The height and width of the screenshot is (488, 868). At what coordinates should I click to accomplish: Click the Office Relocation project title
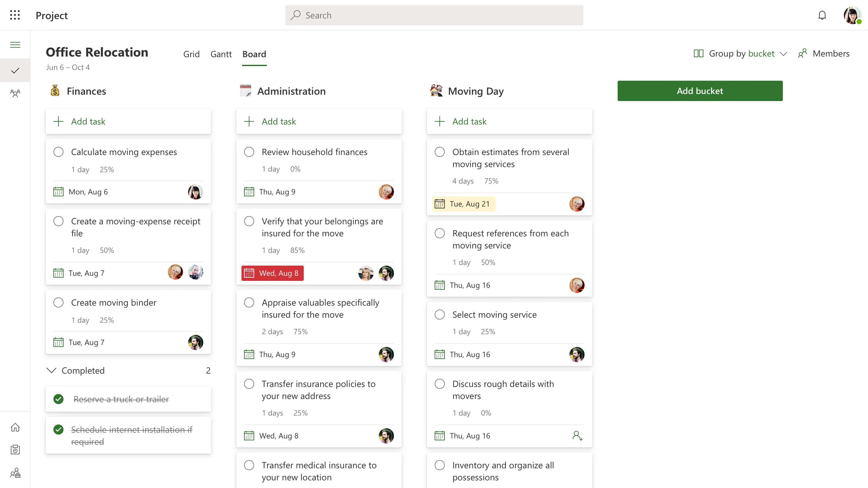97,52
